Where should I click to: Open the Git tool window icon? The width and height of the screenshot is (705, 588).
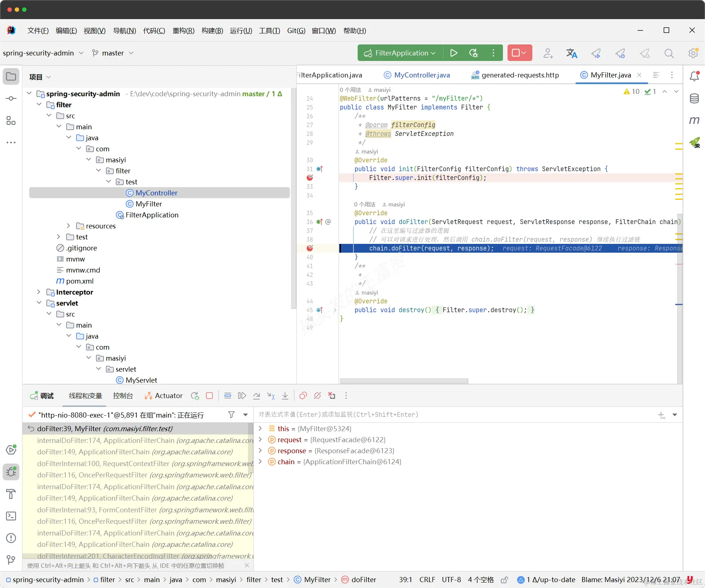(11, 560)
